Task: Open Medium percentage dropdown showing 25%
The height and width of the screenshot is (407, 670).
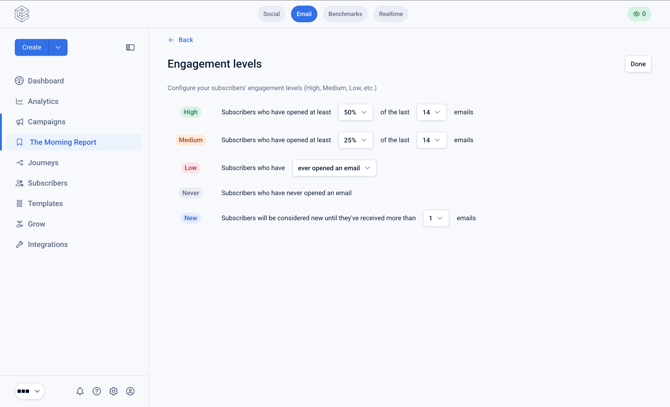Action: (356, 140)
